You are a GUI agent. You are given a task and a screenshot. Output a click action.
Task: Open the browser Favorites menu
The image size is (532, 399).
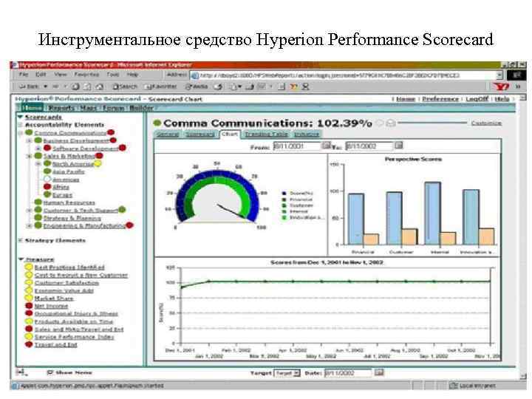[x=87, y=75]
